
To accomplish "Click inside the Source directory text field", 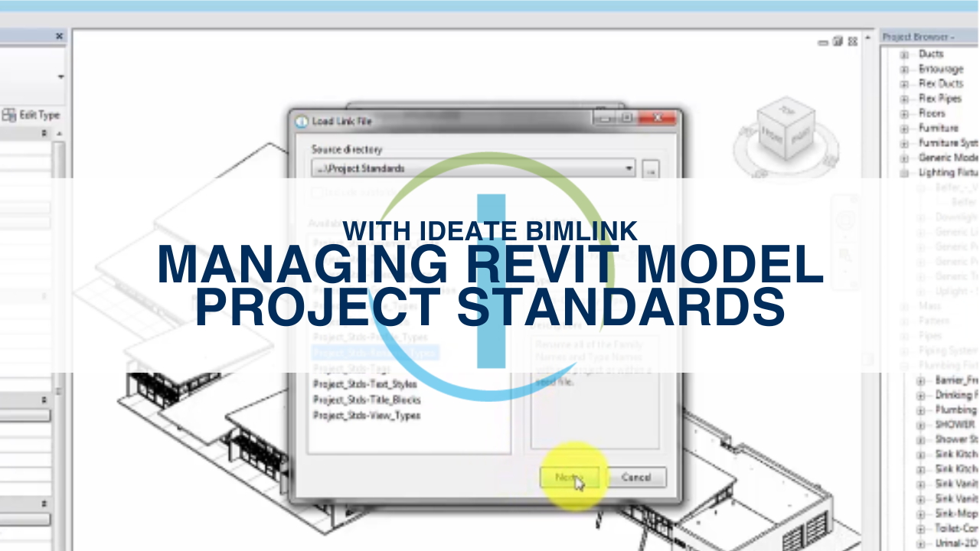I will 459,168.
